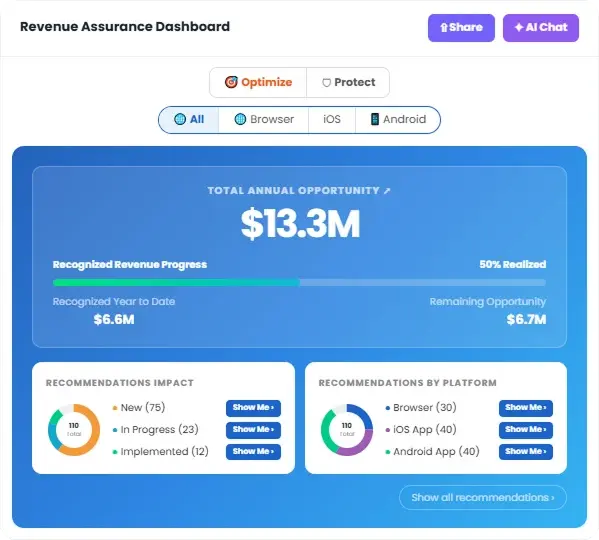Click the Protect shield icon
This screenshot has height=540, width=599.
point(326,82)
